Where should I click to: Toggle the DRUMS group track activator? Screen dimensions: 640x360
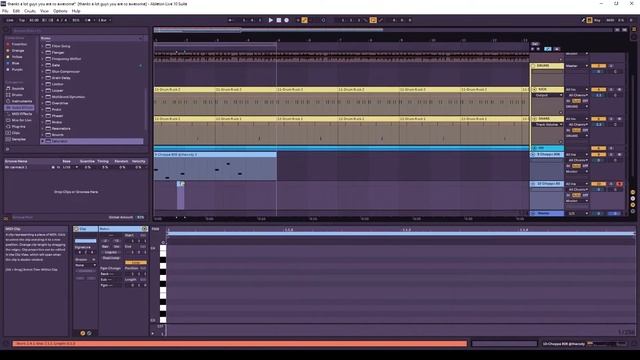(598, 66)
